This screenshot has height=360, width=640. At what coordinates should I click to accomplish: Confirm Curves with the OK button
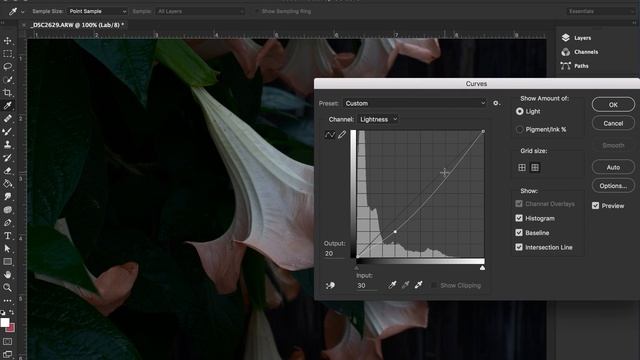pyautogui.click(x=613, y=104)
